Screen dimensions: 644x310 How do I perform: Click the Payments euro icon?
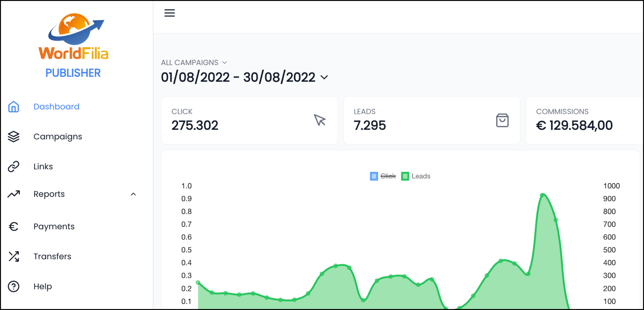(x=14, y=227)
